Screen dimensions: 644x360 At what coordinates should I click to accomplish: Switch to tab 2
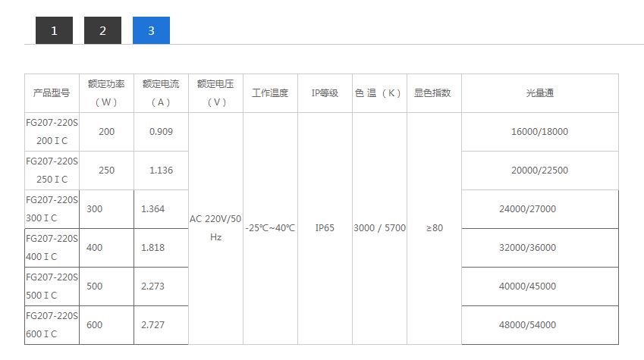[102, 30]
